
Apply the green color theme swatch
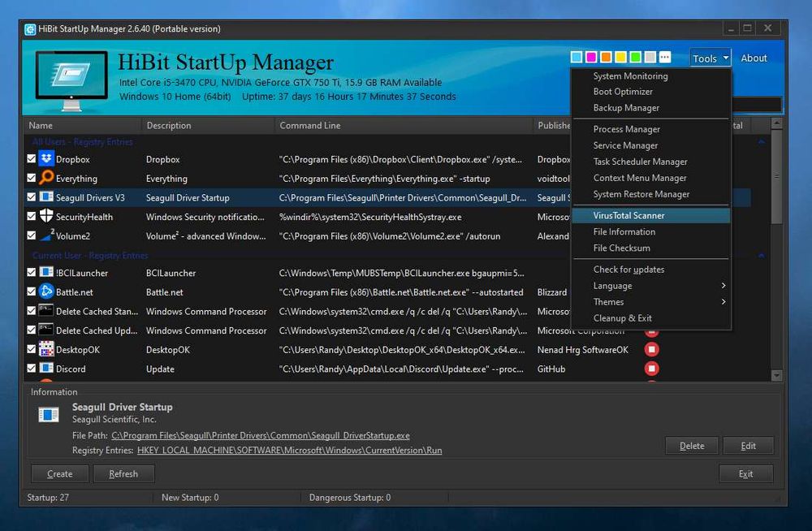click(636, 57)
